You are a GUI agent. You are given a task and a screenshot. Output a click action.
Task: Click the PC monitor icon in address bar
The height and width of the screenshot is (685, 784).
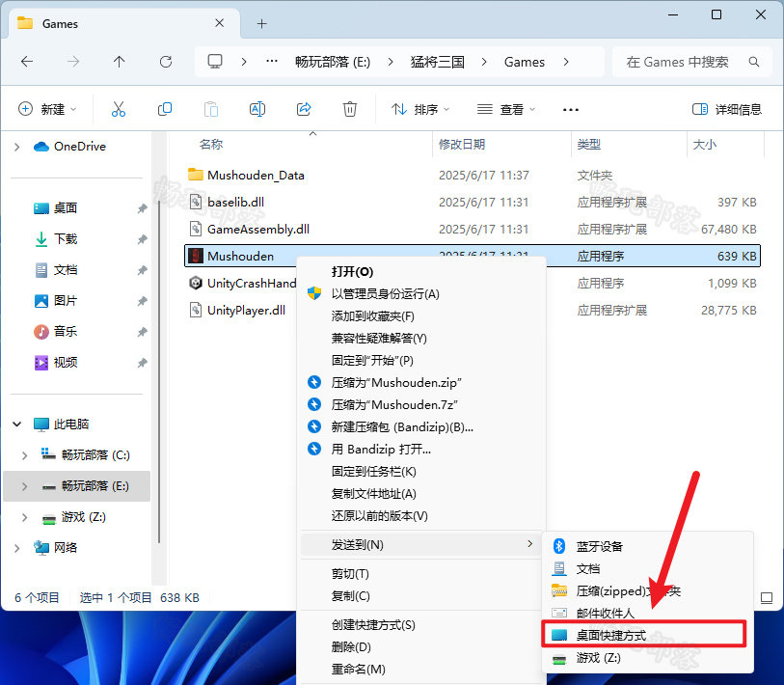(x=215, y=62)
